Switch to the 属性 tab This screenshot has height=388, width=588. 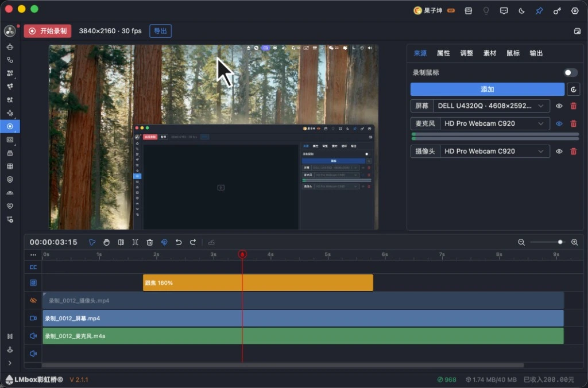click(443, 53)
